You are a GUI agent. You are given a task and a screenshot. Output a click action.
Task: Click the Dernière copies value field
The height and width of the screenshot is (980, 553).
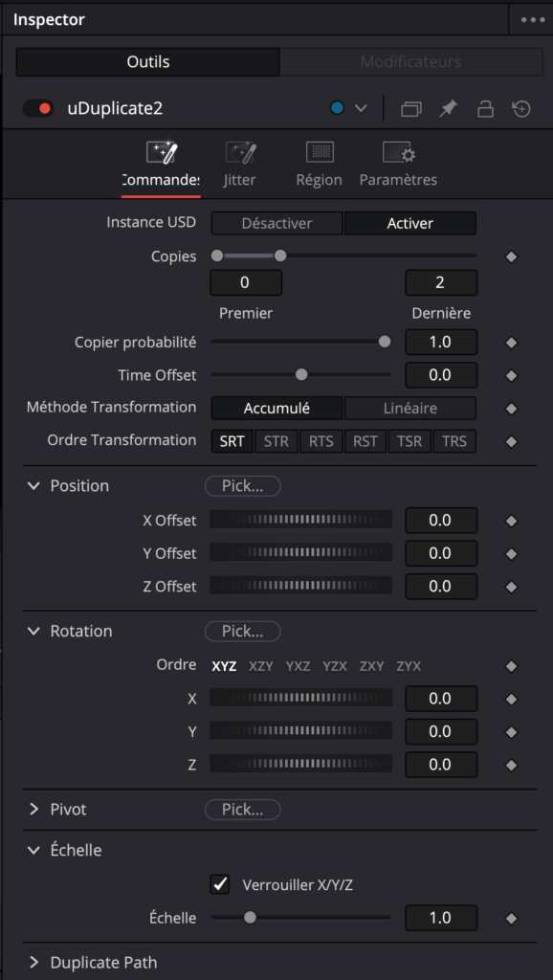pyautogui.click(x=441, y=282)
